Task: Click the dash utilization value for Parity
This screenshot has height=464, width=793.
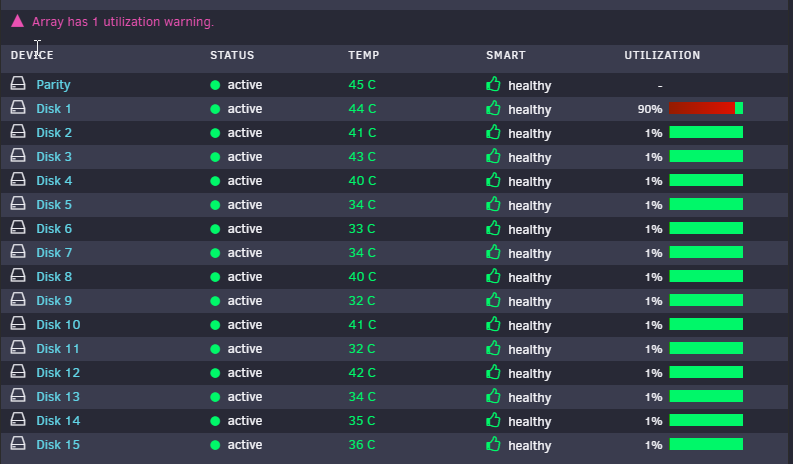Action: click(x=660, y=86)
